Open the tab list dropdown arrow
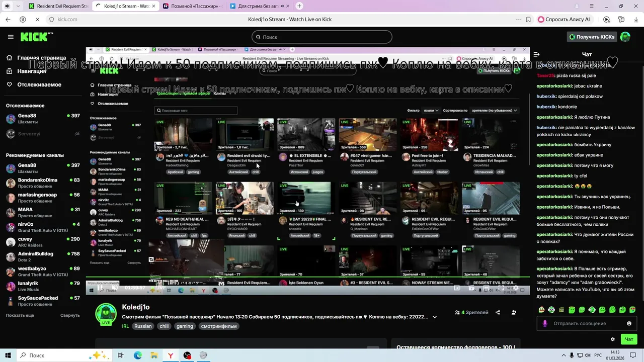644x362 pixels. [x=19, y=6]
